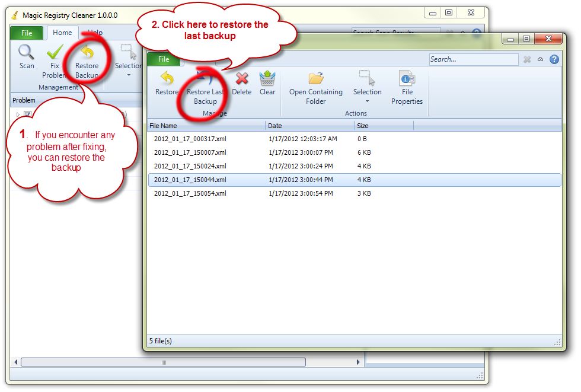
Task: Close the backup window with red X
Action: coord(549,39)
